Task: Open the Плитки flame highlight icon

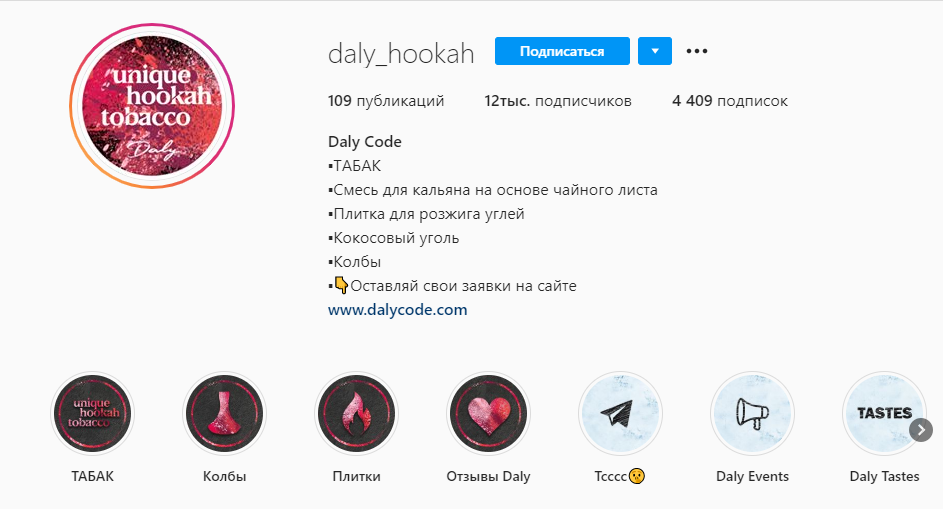Action: pyautogui.click(x=356, y=413)
